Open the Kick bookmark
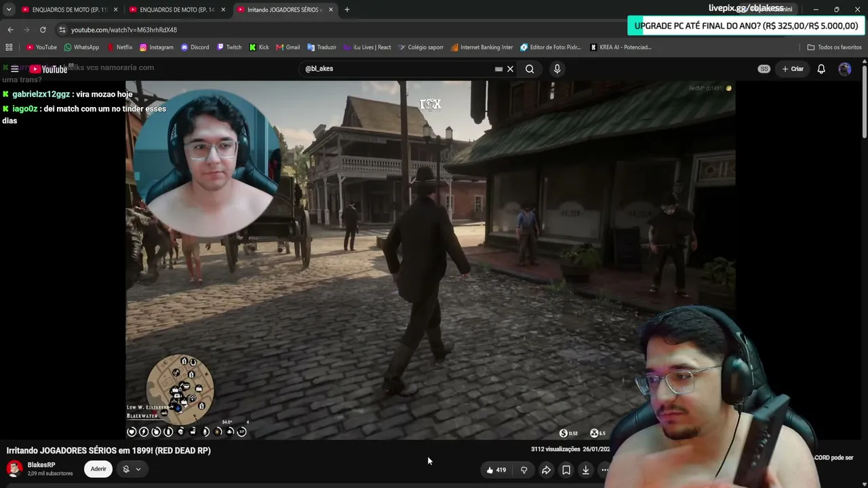The image size is (868, 488). tap(259, 47)
